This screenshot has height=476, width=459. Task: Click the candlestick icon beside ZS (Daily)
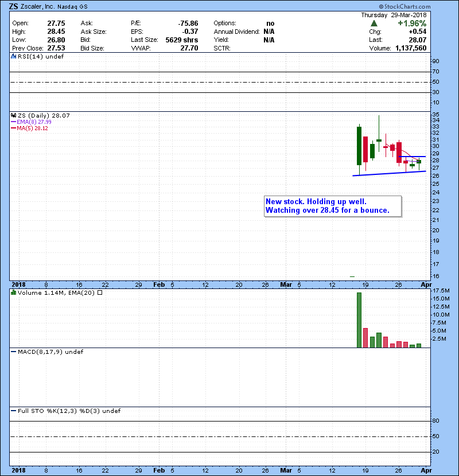pyautogui.click(x=13, y=115)
